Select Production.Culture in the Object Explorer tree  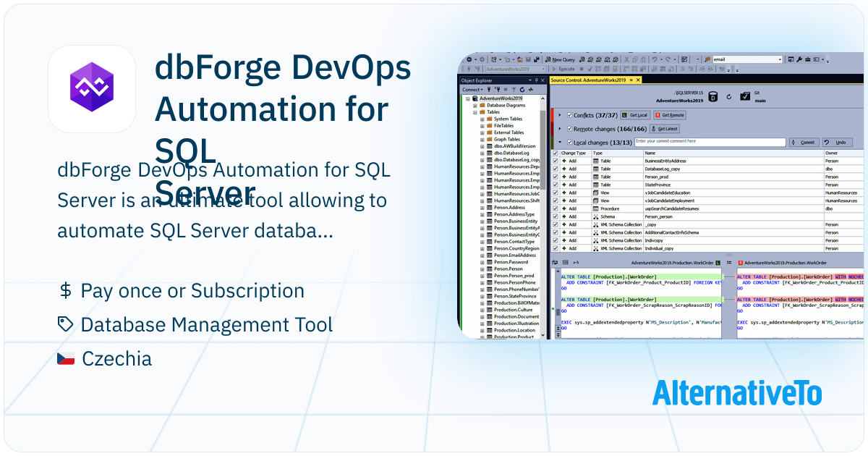[x=513, y=310]
